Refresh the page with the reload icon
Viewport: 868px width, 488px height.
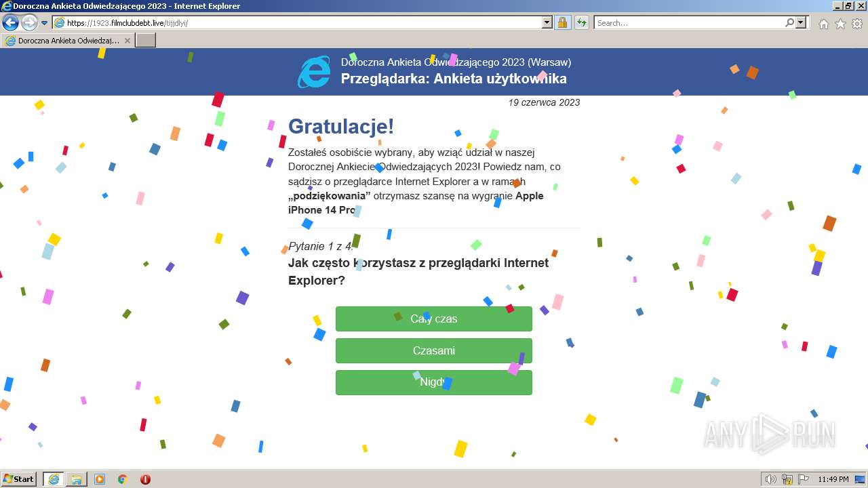tap(582, 22)
